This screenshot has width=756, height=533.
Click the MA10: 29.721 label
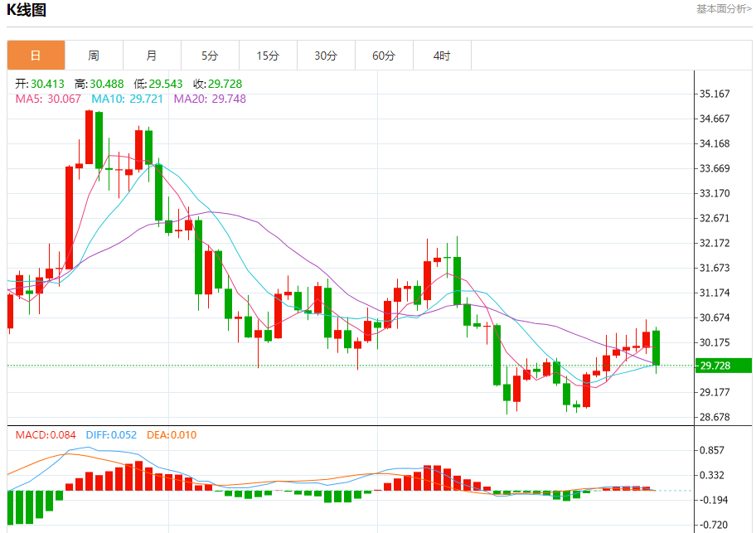pos(128,99)
